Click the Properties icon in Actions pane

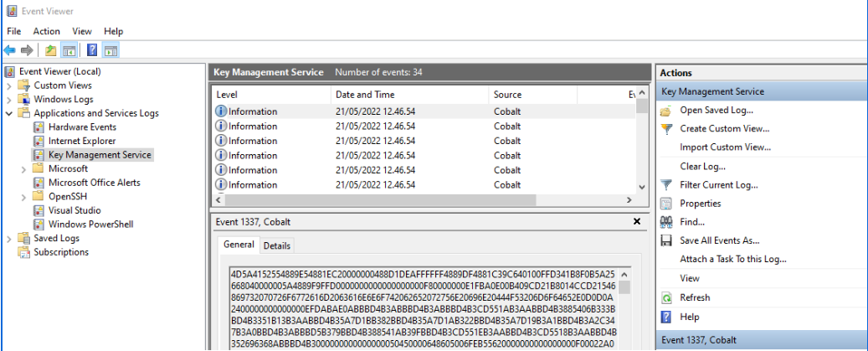coord(666,204)
